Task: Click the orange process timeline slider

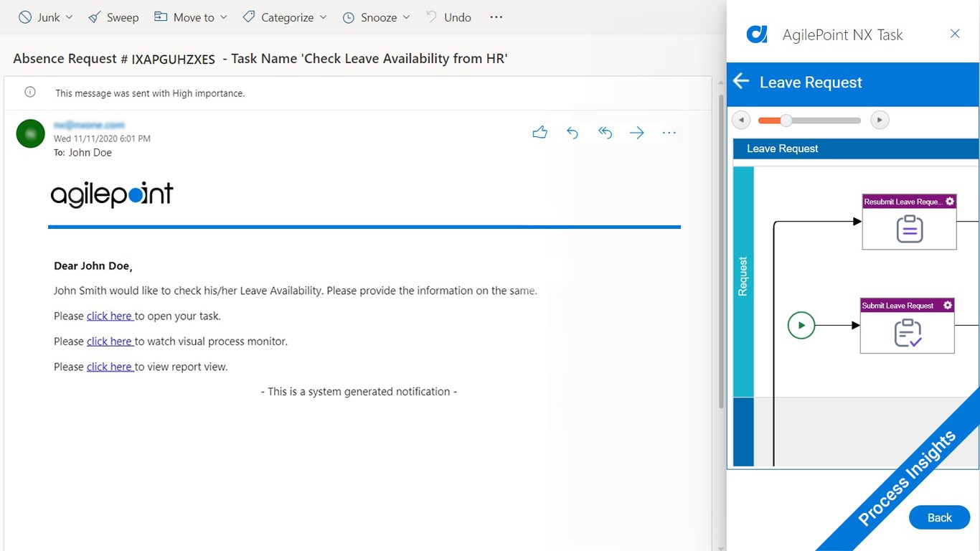Action: 809,121
